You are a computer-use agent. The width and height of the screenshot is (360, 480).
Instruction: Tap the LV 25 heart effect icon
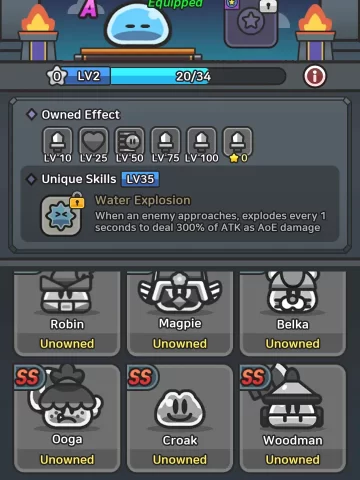[94, 142]
